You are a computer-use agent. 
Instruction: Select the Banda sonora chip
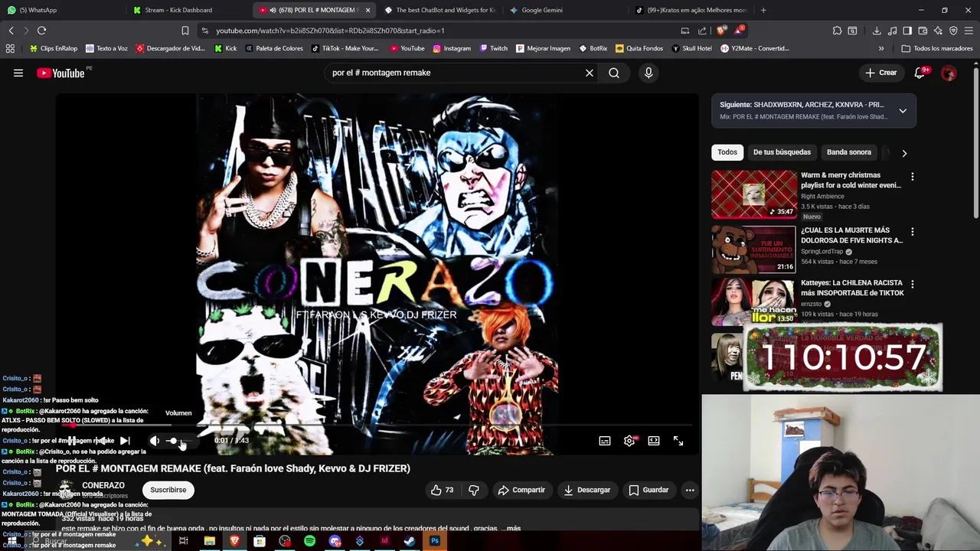[x=848, y=152]
